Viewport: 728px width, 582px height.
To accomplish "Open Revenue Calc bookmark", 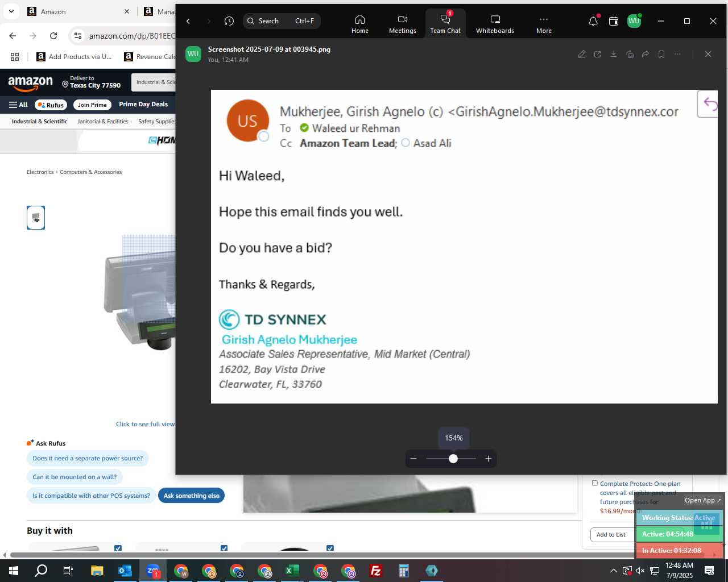I will click(x=150, y=57).
